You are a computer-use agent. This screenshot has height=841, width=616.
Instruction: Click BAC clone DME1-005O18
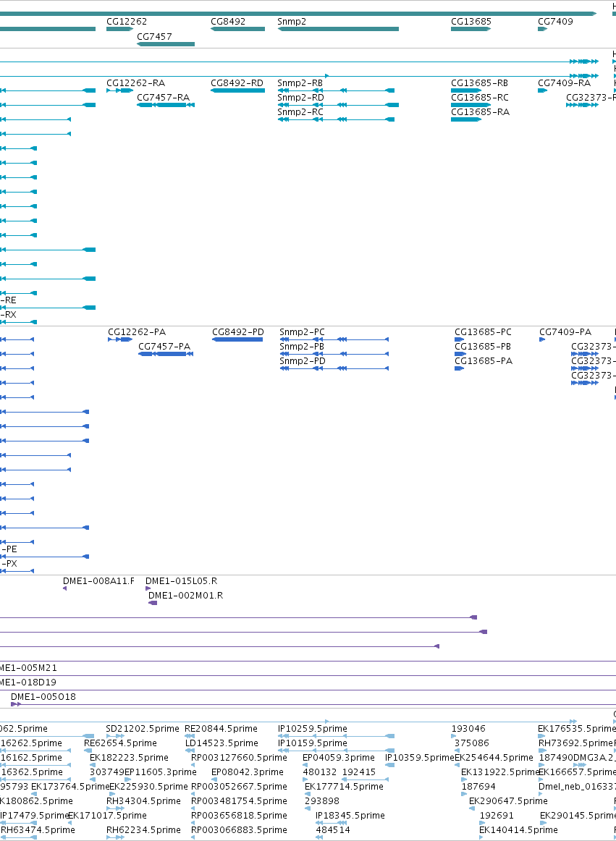[x=43, y=697]
